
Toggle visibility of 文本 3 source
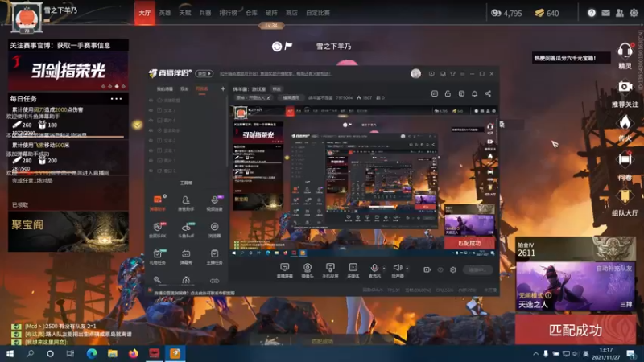(x=151, y=110)
